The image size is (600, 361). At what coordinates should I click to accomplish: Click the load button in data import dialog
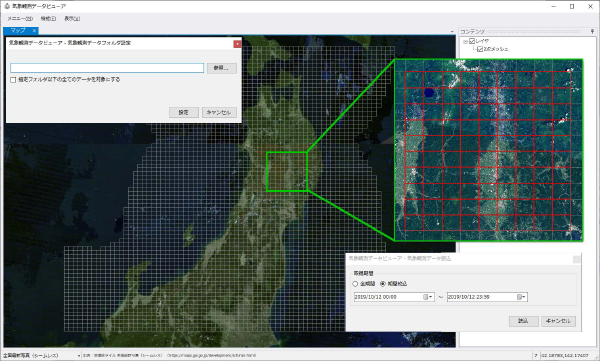[x=523, y=321]
